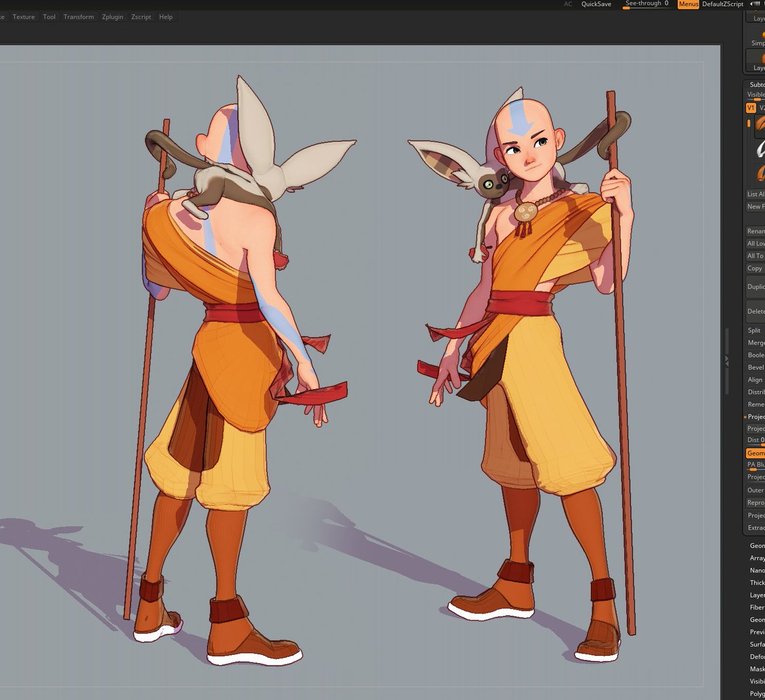Click the See-through slider

click(x=646, y=5)
